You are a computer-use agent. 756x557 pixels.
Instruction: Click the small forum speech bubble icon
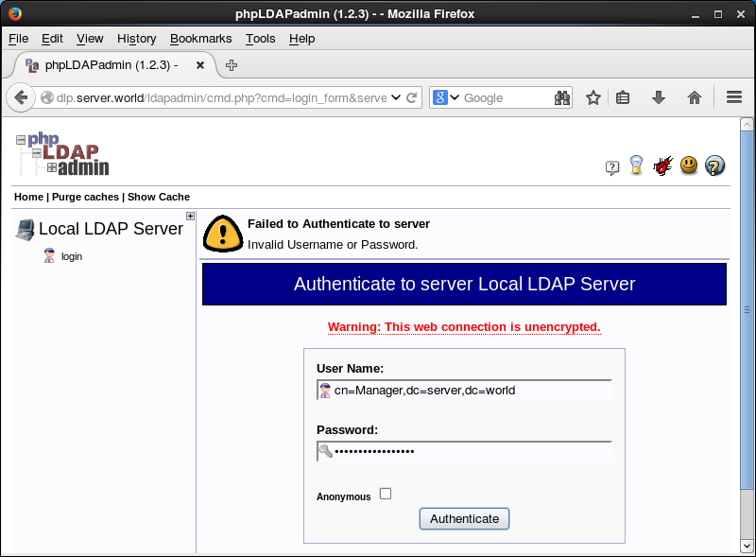pos(612,167)
